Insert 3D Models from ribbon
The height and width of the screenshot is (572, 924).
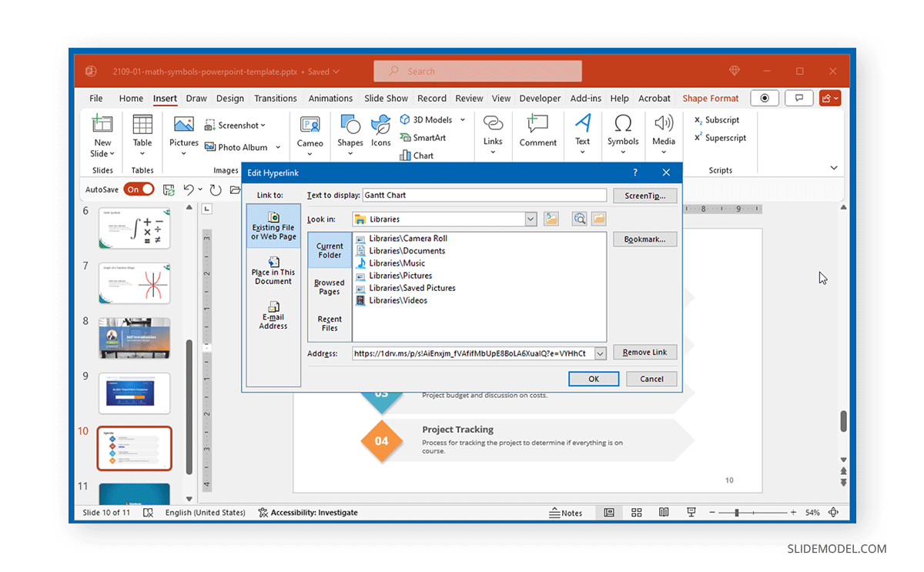click(426, 119)
